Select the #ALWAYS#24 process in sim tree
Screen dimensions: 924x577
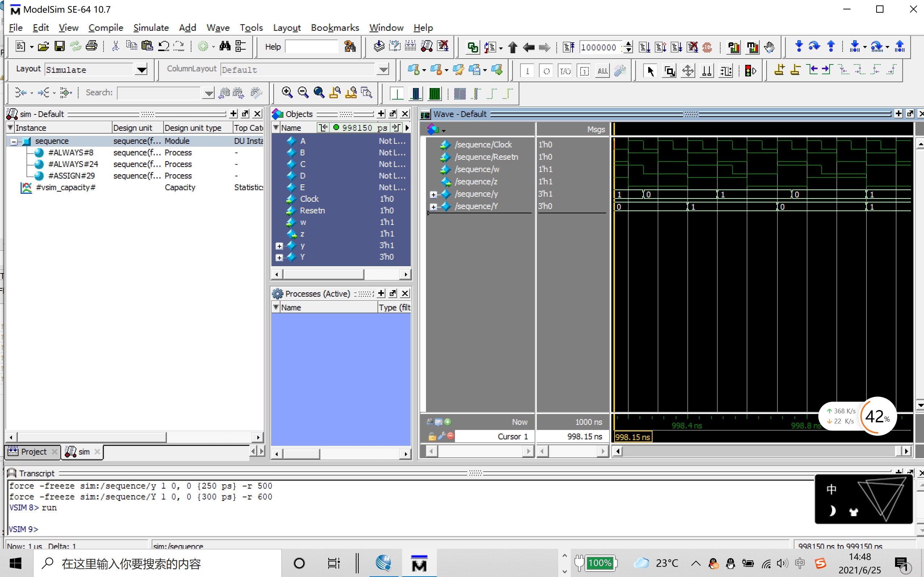click(73, 164)
